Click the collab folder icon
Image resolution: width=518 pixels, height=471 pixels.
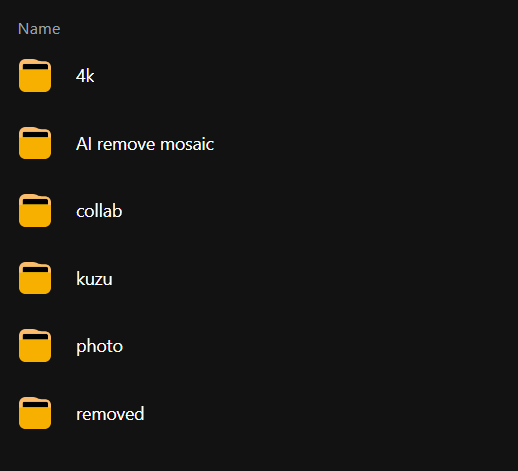[x=35, y=210]
